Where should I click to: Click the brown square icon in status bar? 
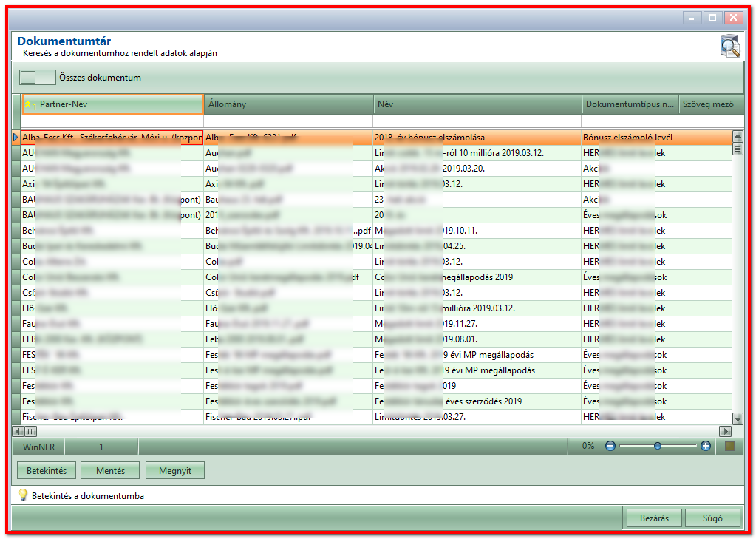point(729,447)
